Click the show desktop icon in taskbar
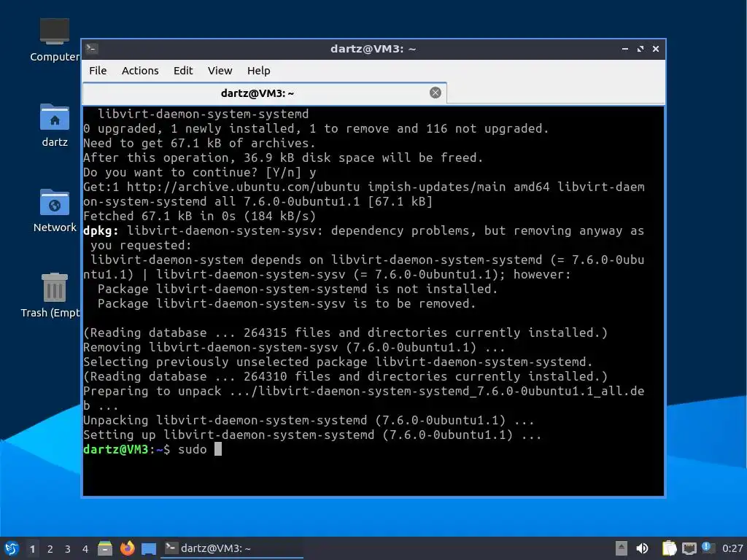This screenshot has height=560, width=747. pos(149,548)
